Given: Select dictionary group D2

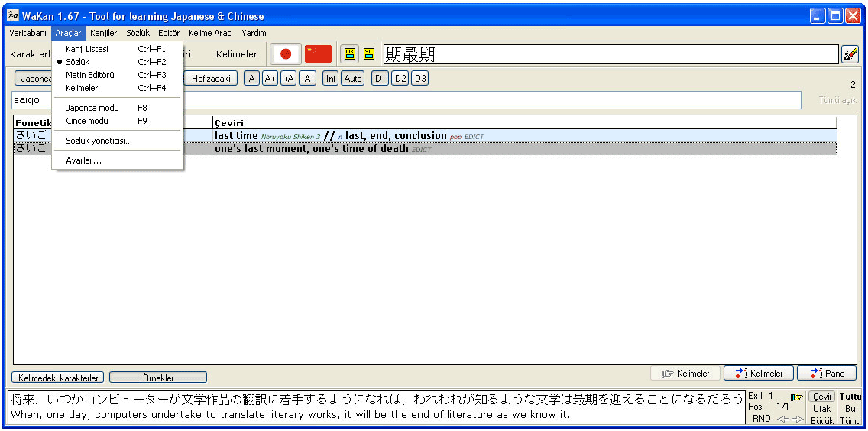Looking at the screenshot, I should 400,79.
